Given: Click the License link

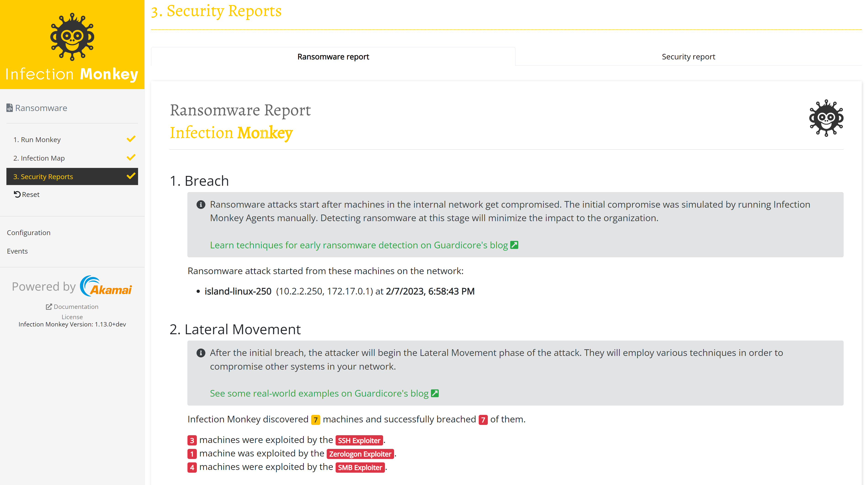Looking at the screenshot, I should tap(72, 317).
